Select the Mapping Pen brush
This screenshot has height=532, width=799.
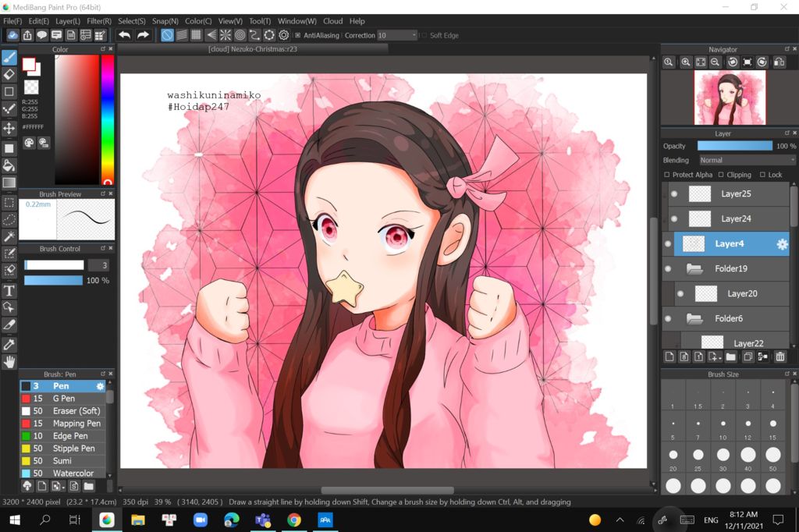point(62,424)
